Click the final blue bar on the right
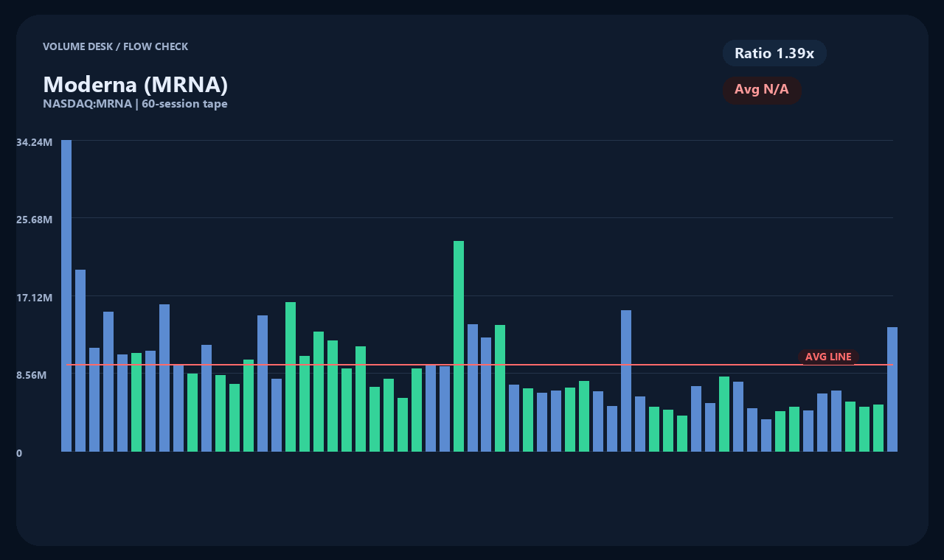Screen dimensions: 944x560 pos(891,391)
